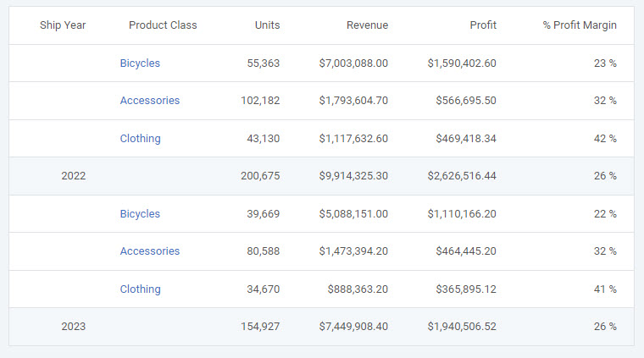This screenshot has height=358, width=644.
Task: Open the Clothing link above 2023 total
Action: [140, 289]
